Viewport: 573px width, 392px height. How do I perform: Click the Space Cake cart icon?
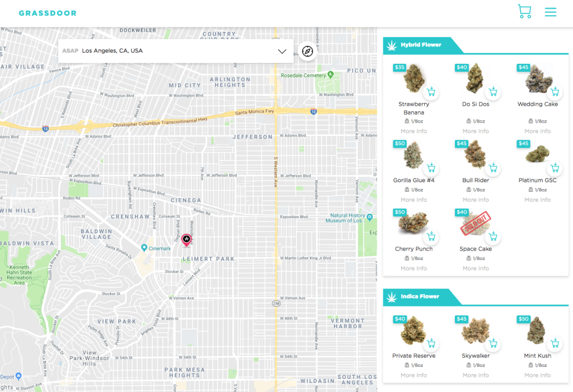(493, 237)
